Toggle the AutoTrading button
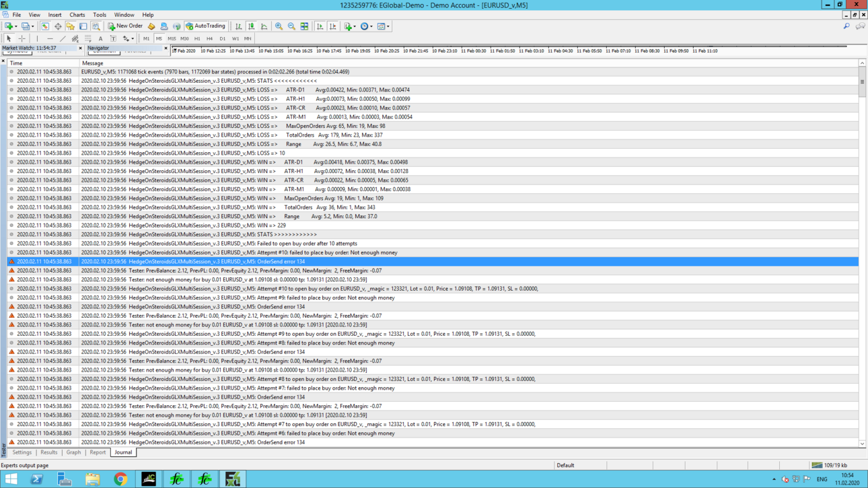The height and width of the screenshot is (488, 868). coord(206,26)
